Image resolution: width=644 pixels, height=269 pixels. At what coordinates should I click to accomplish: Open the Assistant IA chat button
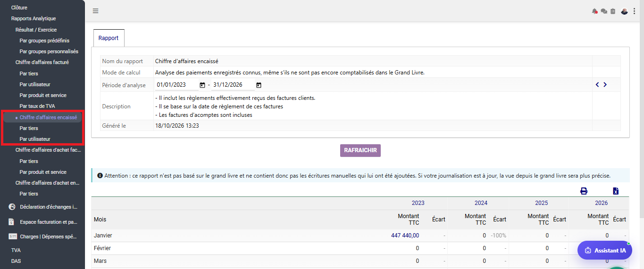pos(605,250)
